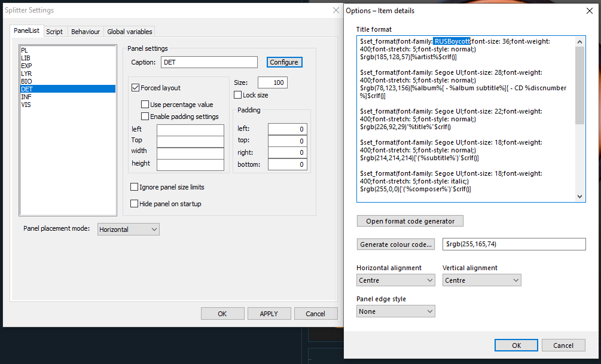Expand the Horizontal alignment dropdown

[396, 280]
